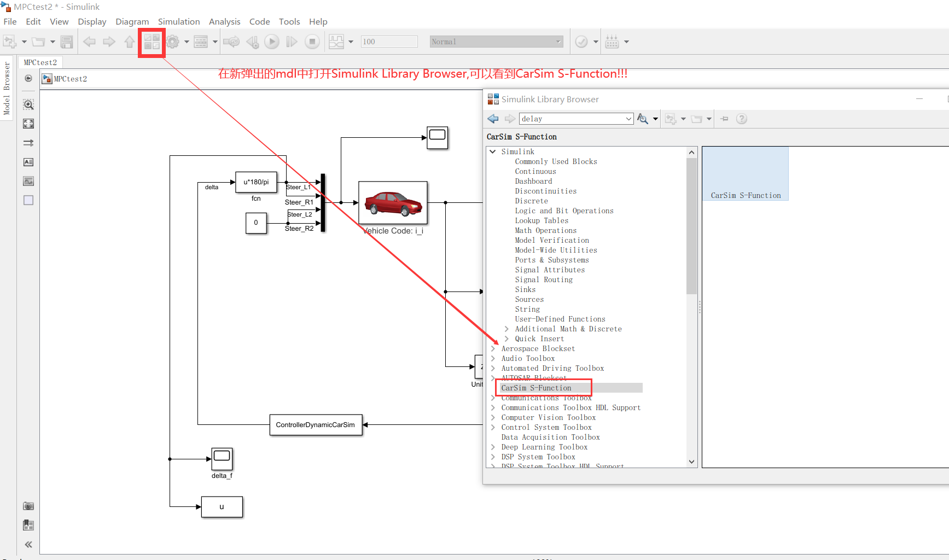The width and height of the screenshot is (949, 560).
Task: Stop the simulation
Action: 312,41
